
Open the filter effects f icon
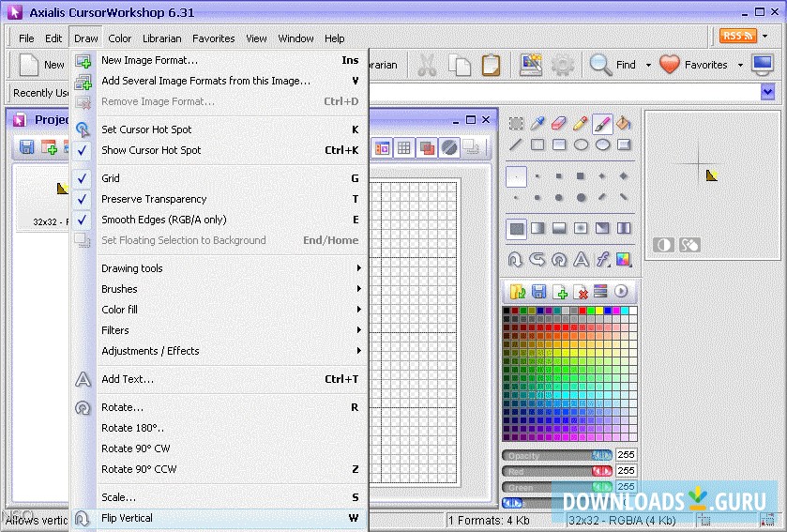pos(602,259)
